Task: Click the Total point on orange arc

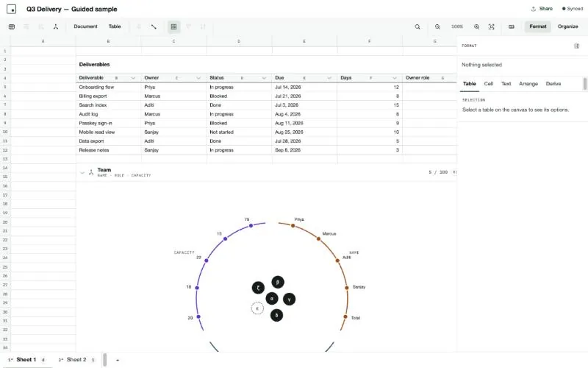Action: [x=345, y=317]
